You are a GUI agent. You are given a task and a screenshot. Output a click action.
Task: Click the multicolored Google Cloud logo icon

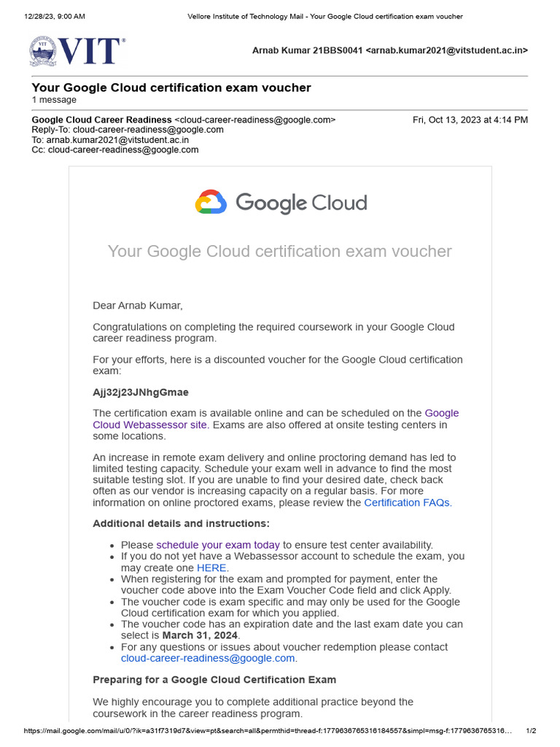pos(211,202)
